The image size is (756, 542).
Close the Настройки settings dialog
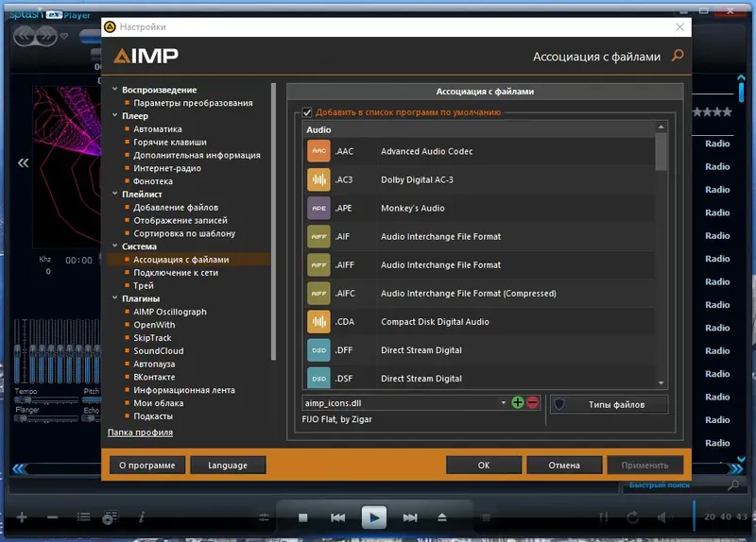pyautogui.click(x=679, y=27)
